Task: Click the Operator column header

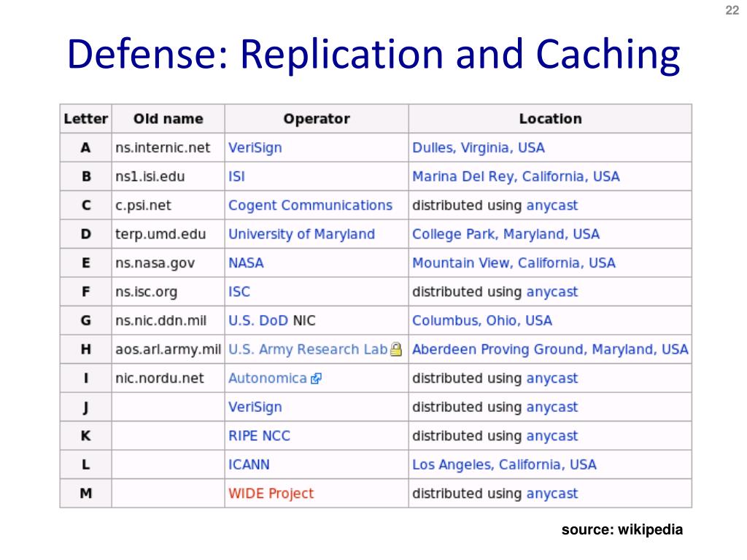Action: pos(317,119)
